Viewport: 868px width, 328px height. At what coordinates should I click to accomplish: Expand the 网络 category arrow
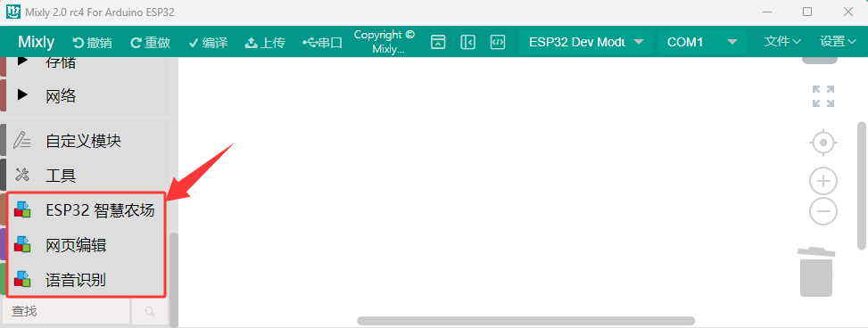pyautogui.click(x=22, y=94)
